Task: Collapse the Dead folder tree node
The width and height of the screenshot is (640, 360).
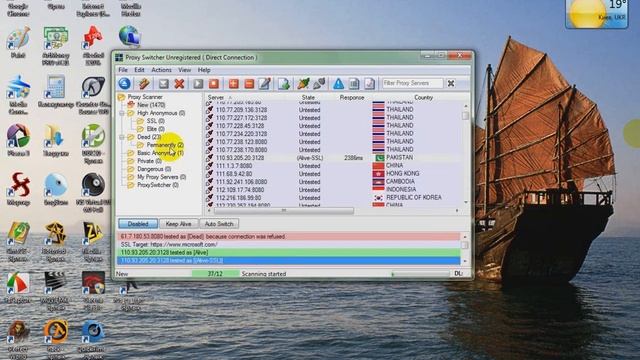Action: 122,137
